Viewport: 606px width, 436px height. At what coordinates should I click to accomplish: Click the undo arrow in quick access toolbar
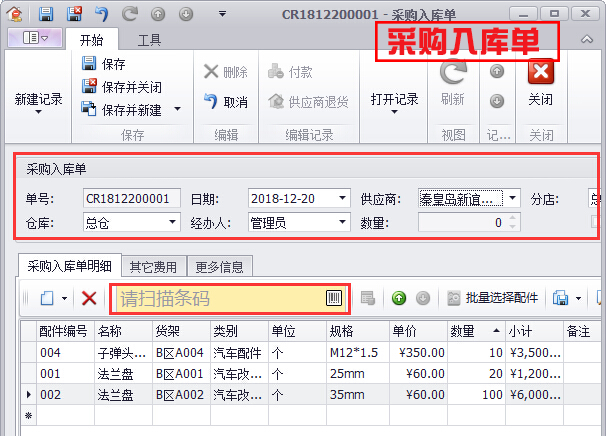[102, 15]
